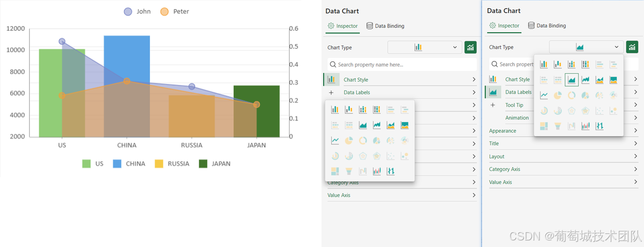The height and width of the screenshot is (247, 644).
Task: Click green chart button in left panel
Action: [470, 47]
